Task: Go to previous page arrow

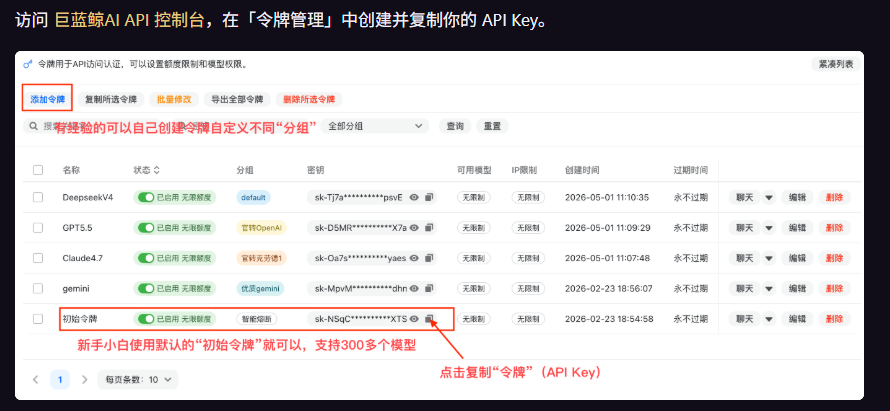Action: 36,379
